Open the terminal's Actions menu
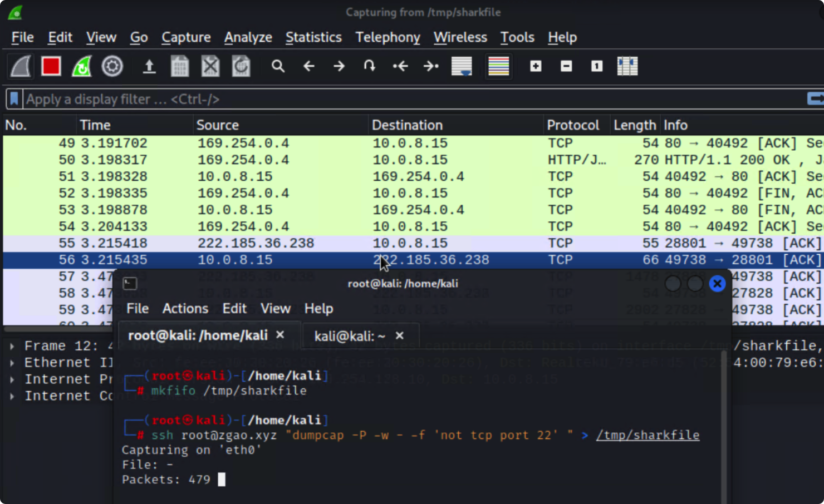 click(185, 309)
